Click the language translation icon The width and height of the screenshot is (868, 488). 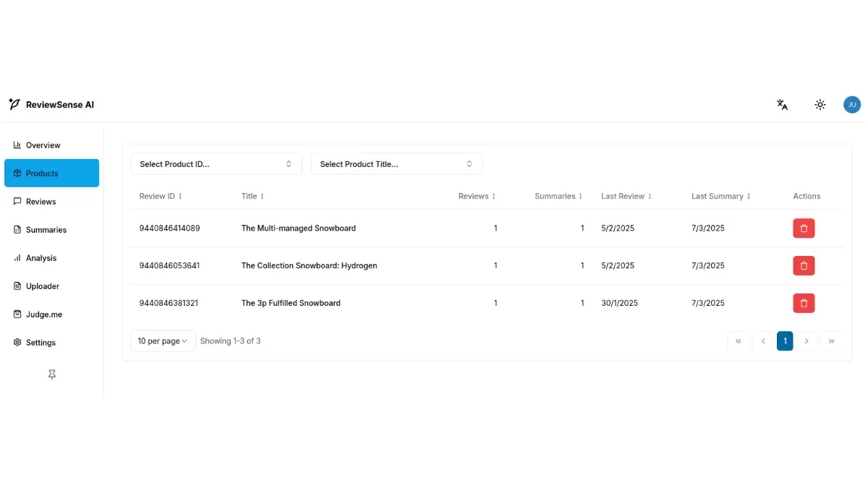[782, 105]
